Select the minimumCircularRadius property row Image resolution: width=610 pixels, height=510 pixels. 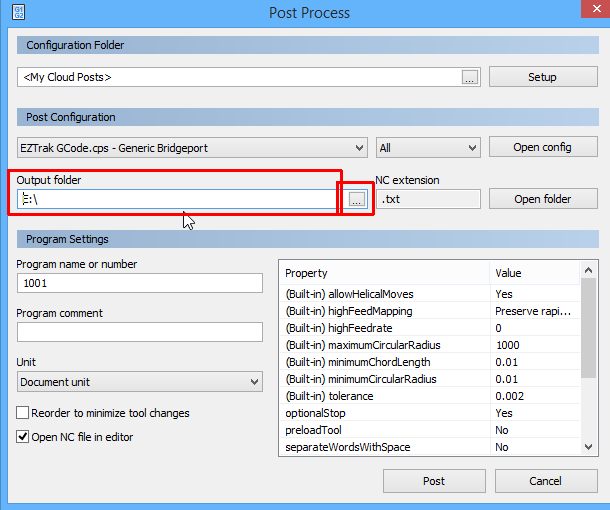pyautogui.click(x=429, y=379)
